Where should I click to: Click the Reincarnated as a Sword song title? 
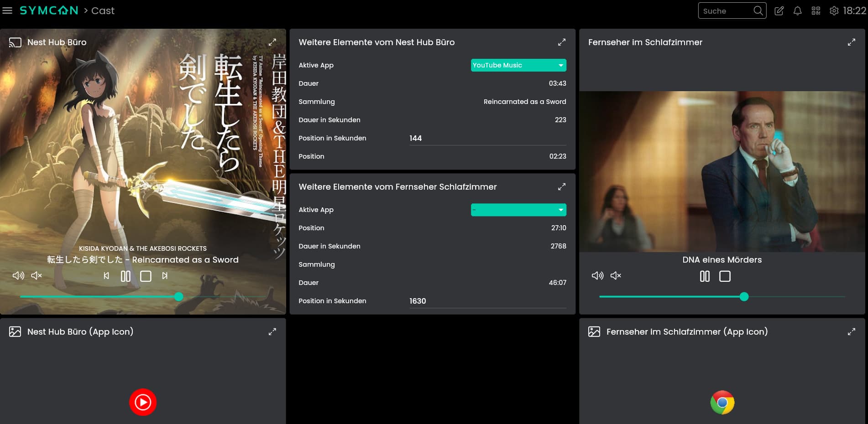pyautogui.click(x=143, y=260)
